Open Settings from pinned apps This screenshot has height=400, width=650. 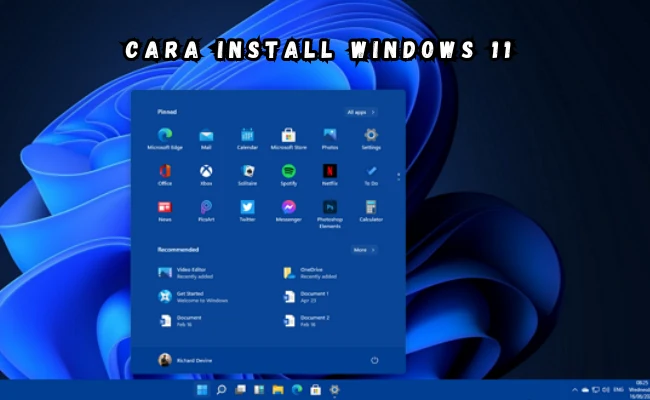371,139
